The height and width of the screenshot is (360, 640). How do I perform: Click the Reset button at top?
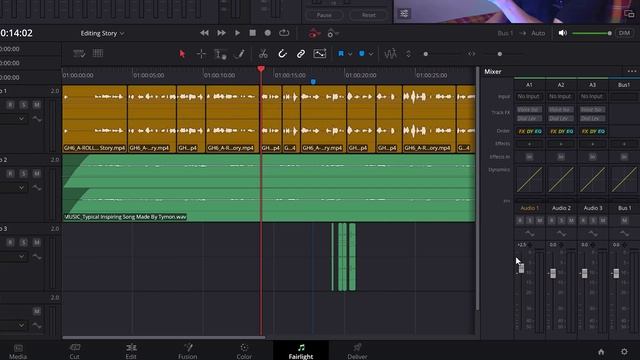pos(369,15)
